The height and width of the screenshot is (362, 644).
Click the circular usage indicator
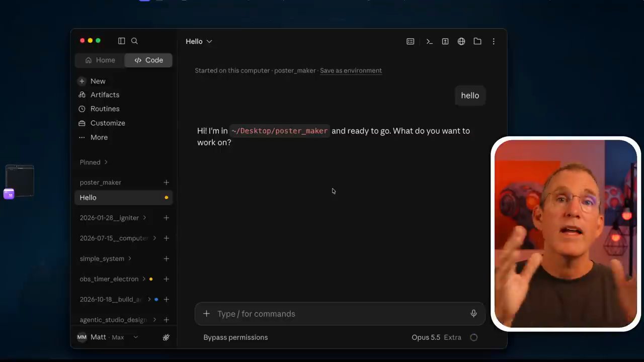pyautogui.click(x=473, y=337)
